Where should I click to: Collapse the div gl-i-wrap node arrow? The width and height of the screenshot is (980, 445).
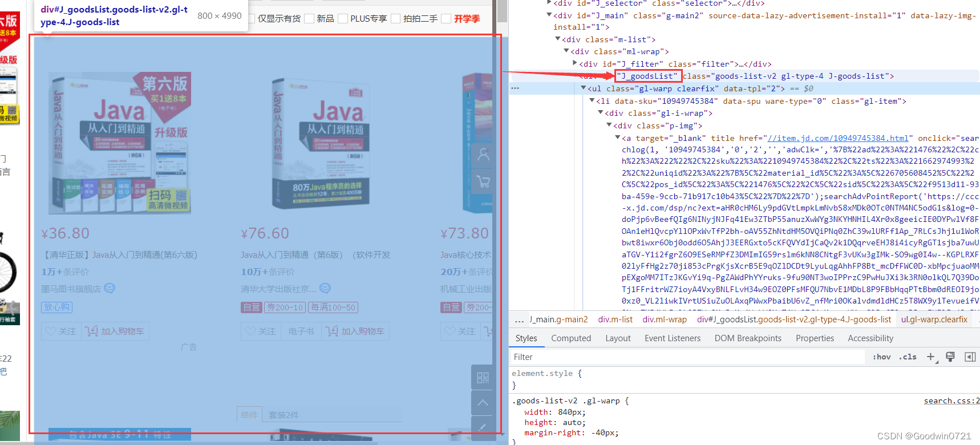coord(601,113)
